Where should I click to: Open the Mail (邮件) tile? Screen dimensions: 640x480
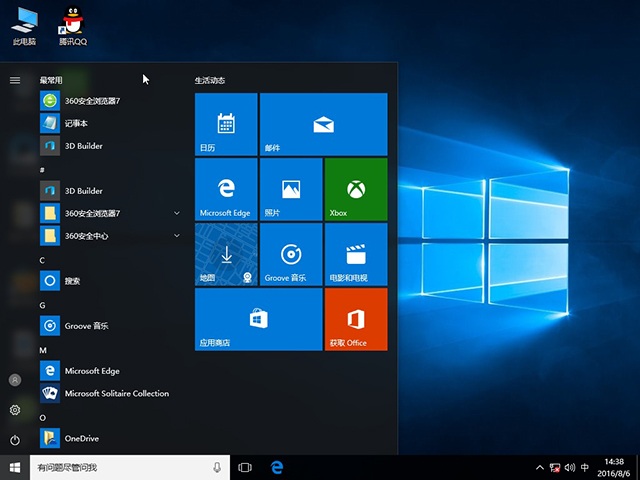point(322,124)
